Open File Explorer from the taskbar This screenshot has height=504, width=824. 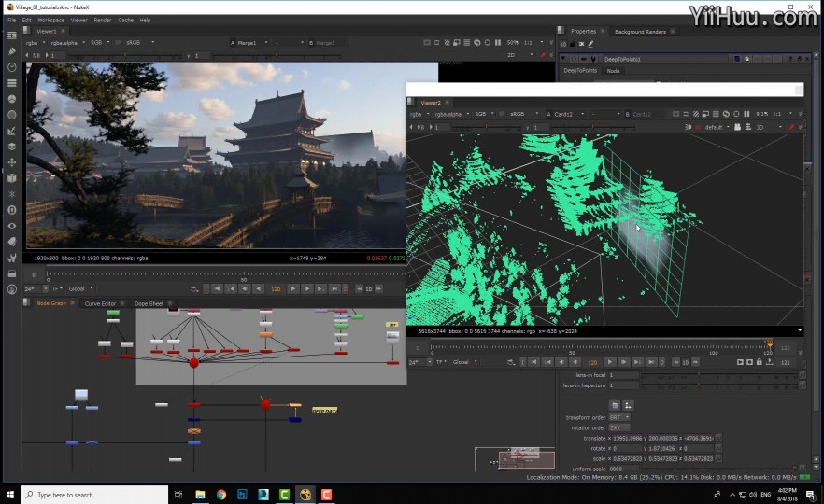point(200,494)
